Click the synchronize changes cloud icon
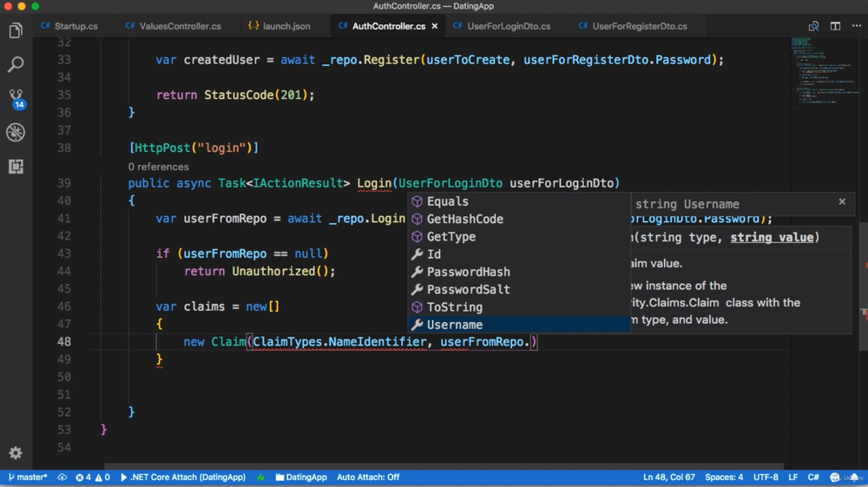868x487 pixels. coord(62,477)
